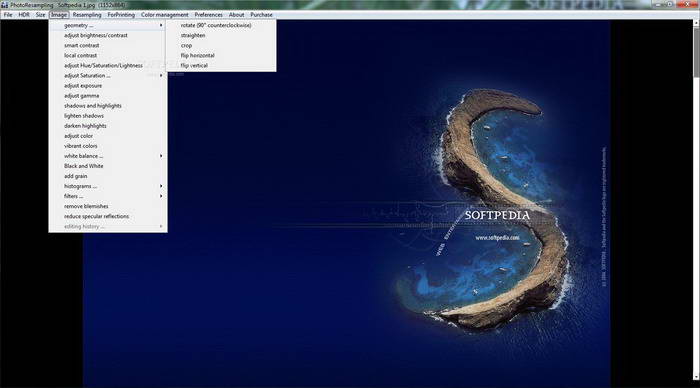Choose adjust Hue/Saturation/Lightness
Image resolution: width=700 pixels, height=388 pixels.
click(108, 66)
